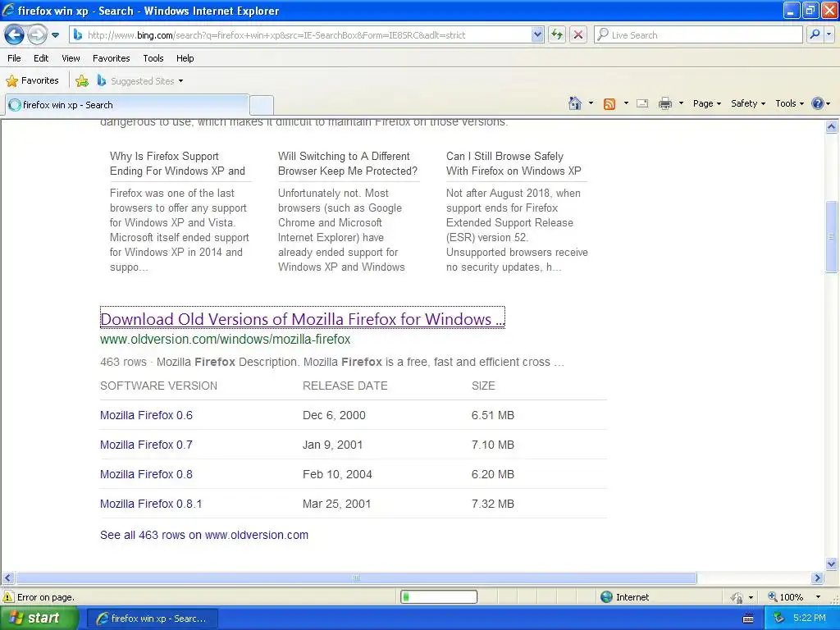The height and width of the screenshot is (630, 840).
Task: Expand the zoom level dropdown arrow
Action: click(x=818, y=597)
